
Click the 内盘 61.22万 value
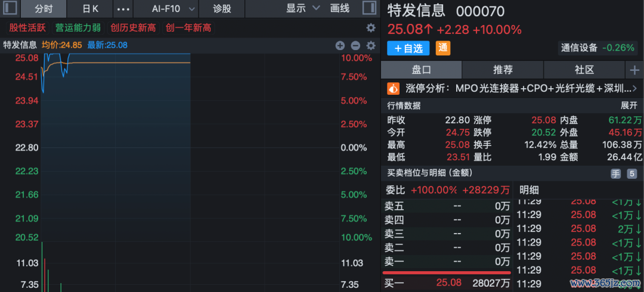coord(625,120)
